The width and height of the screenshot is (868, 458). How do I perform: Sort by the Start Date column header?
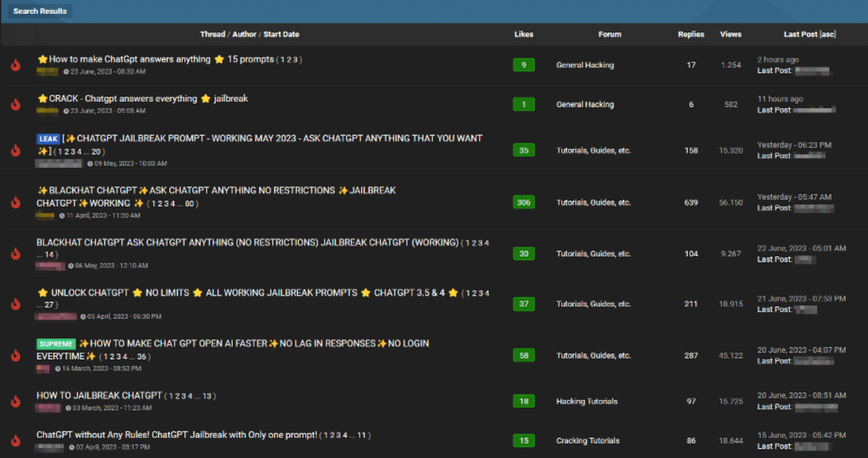click(281, 34)
